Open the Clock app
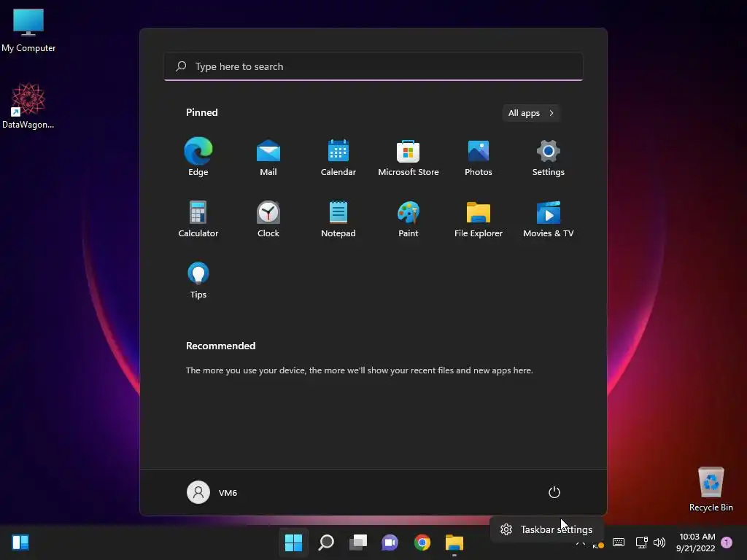This screenshot has height=560, width=747. click(x=268, y=218)
